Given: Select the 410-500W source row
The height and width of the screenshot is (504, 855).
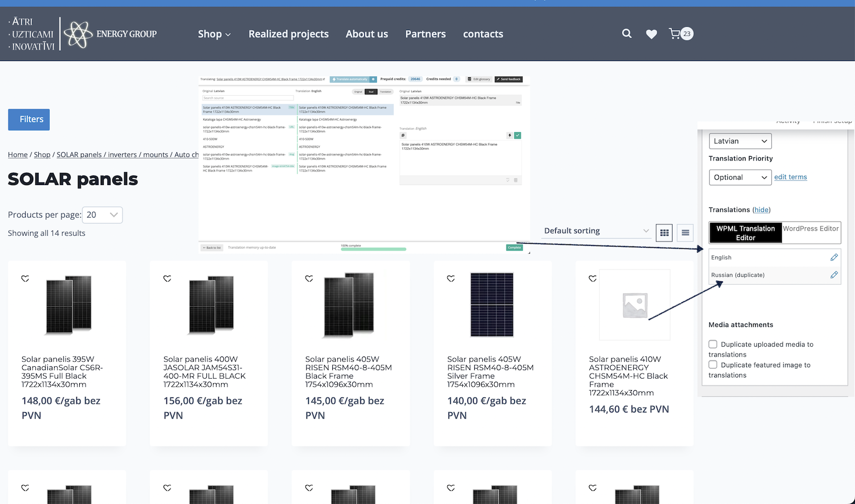Looking at the screenshot, I should [249, 139].
